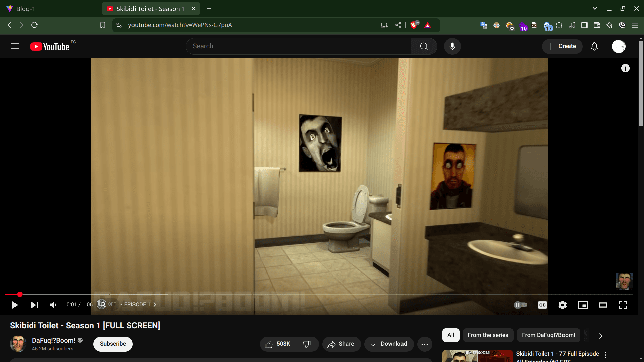Open the three-dot actions menu below the video
Screen dimensions: 644x362
425,344
